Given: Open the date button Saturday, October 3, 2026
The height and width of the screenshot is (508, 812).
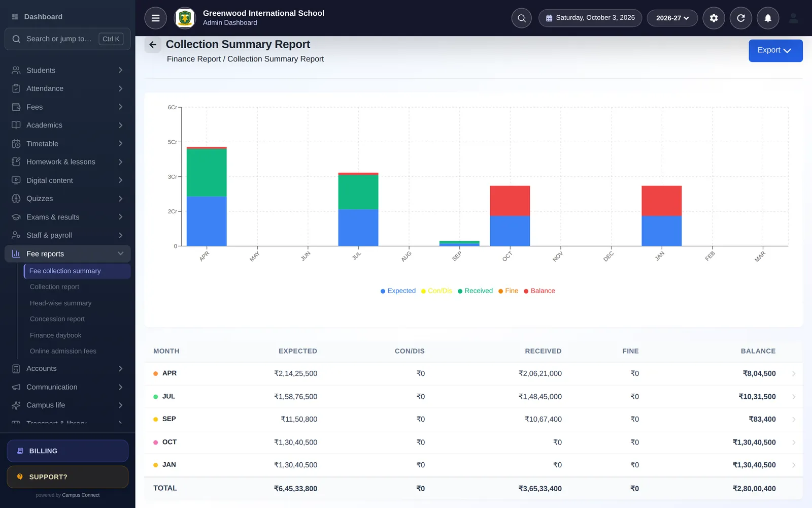Looking at the screenshot, I should 590,18.
